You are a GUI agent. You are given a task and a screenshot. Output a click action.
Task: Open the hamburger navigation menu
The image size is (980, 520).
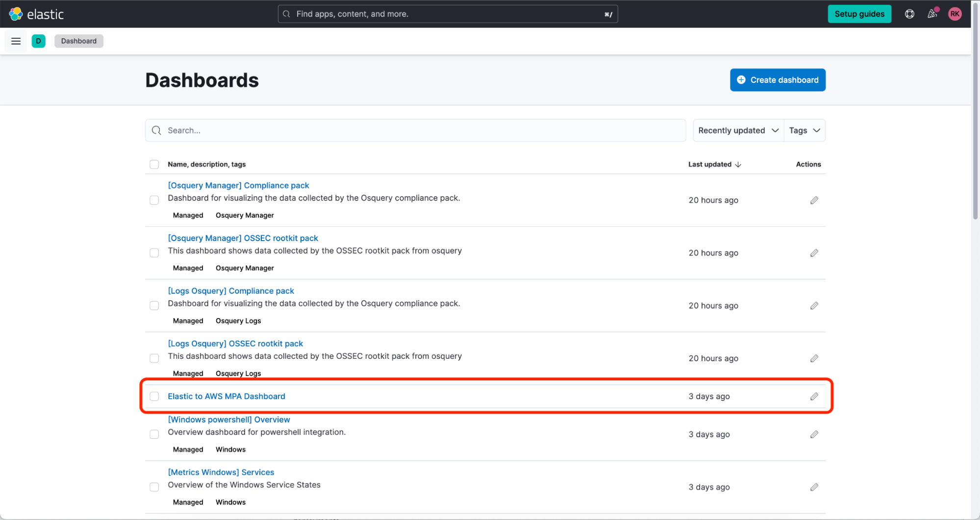click(16, 41)
